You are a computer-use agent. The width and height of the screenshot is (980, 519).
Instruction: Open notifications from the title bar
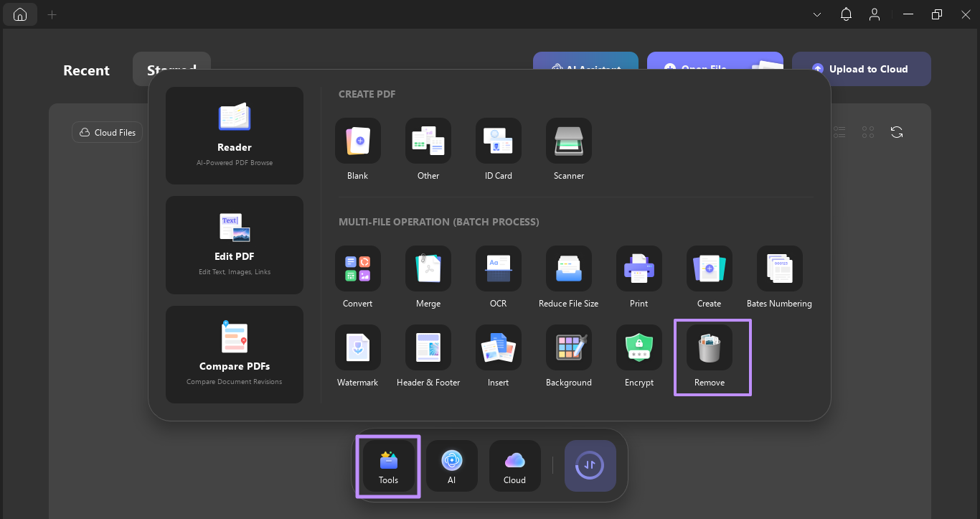846,14
